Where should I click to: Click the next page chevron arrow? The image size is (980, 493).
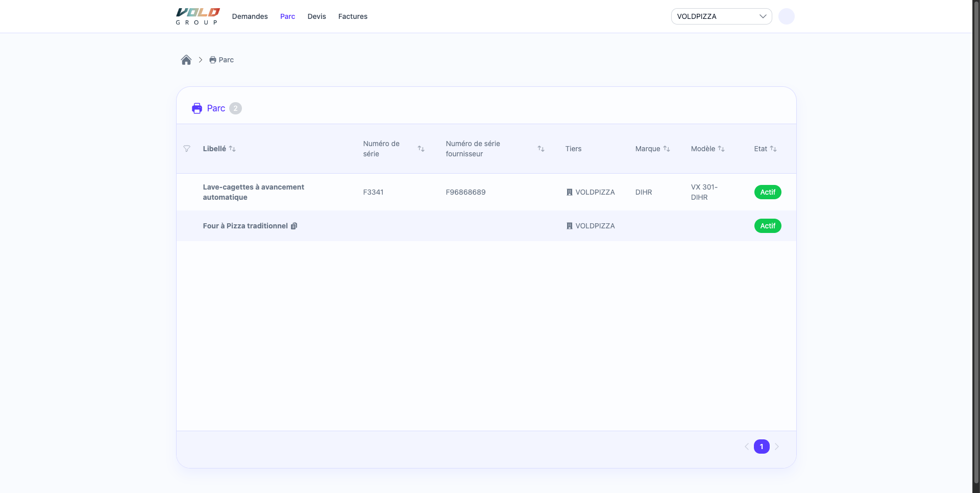pyautogui.click(x=777, y=446)
